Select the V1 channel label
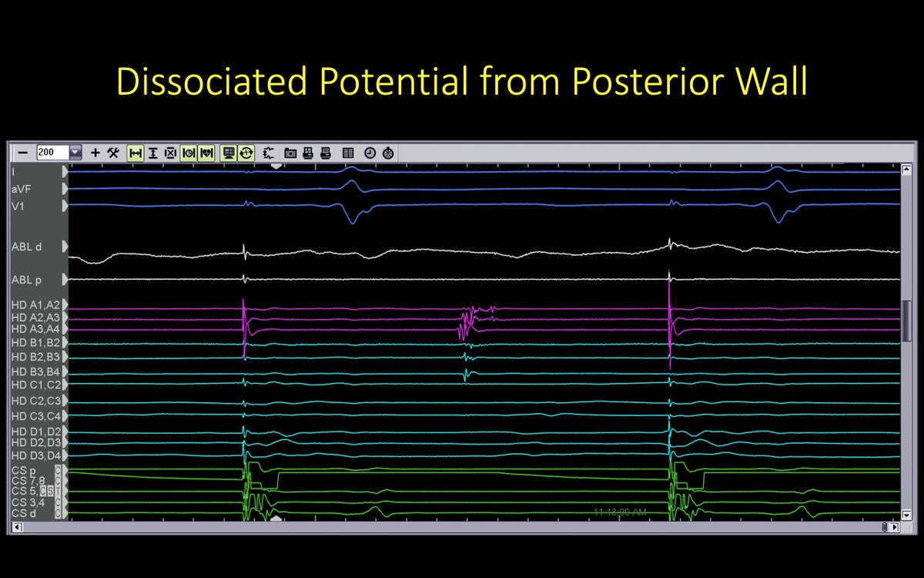Viewport: 924px width, 578px height. pos(17,205)
